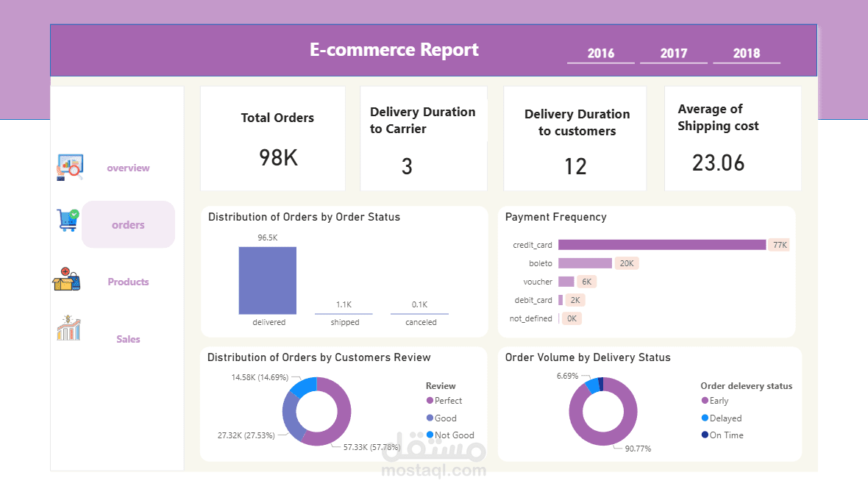Click the Perfect review legend swatch
This screenshot has height=489, width=868.
pyautogui.click(x=430, y=401)
